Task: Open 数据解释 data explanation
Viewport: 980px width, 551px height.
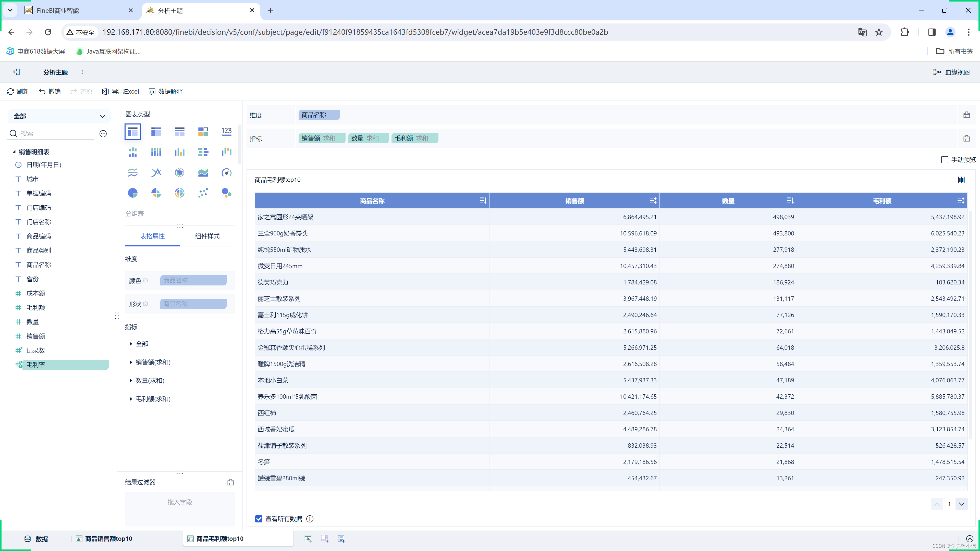Action: click(166, 92)
